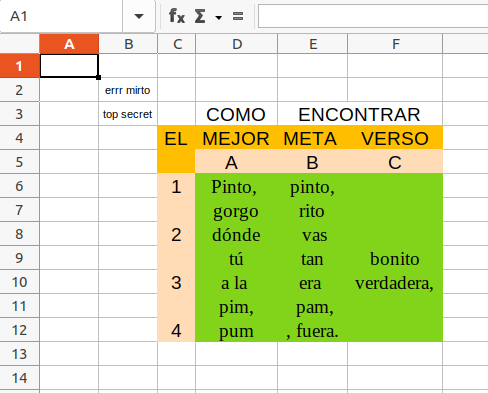Expand the Sum function dropdown arrow

coord(219,17)
